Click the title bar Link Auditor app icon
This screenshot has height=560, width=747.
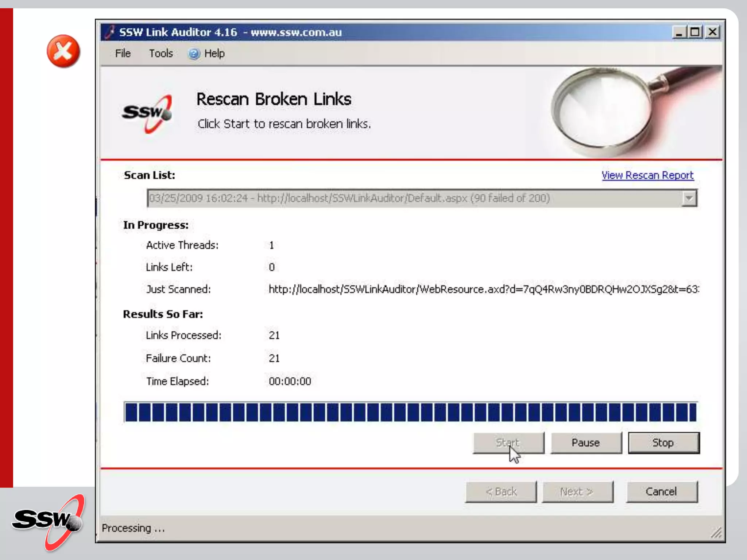(x=110, y=32)
